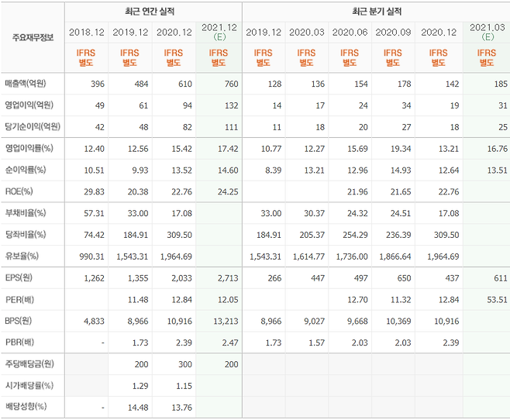Select the 주요재무정보 header cell

(x=33, y=38)
